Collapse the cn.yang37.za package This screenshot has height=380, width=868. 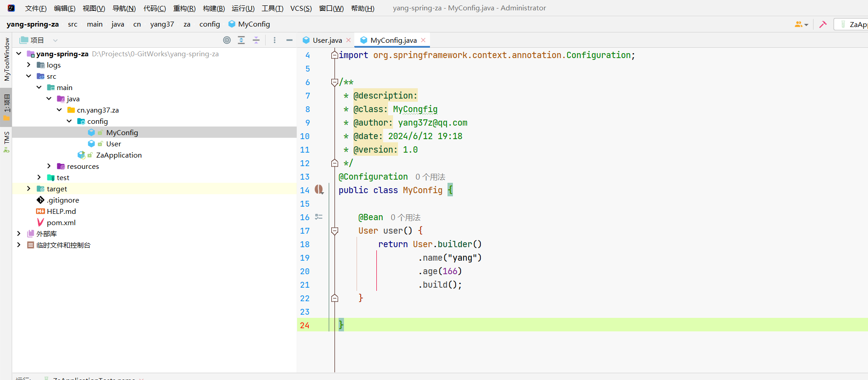[x=59, y=110]
